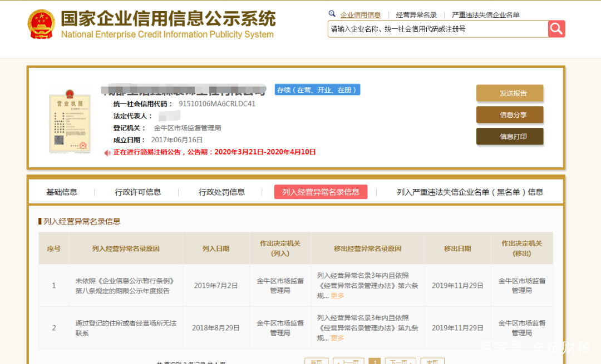Click the orange divider icon before 列入经营异常名录信息 heading

pyautogui.click(x=39, y=220)
